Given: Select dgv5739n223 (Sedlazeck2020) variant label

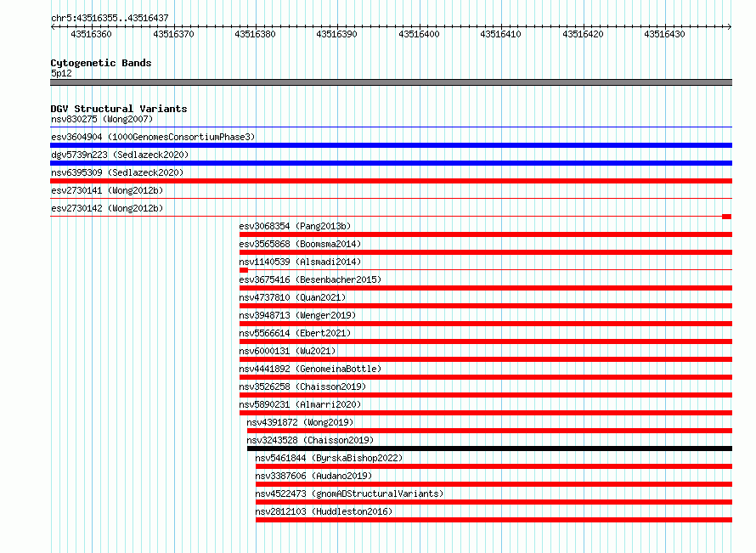Looking at the screenshot, I should tap(120, 155).
